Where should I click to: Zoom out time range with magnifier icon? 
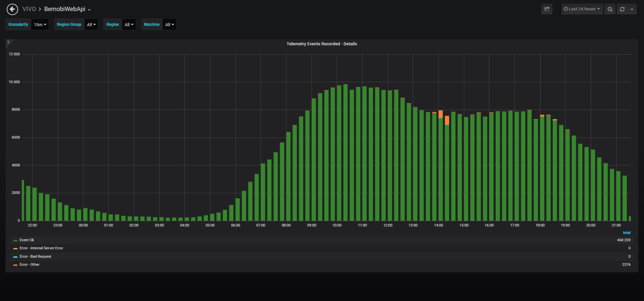pos(610,9)
